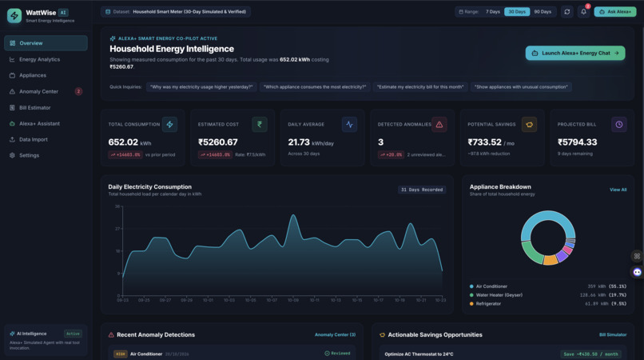The image size is (644, 360).
Task: Go to the Appliances section
Action: (x=46, y=75)
